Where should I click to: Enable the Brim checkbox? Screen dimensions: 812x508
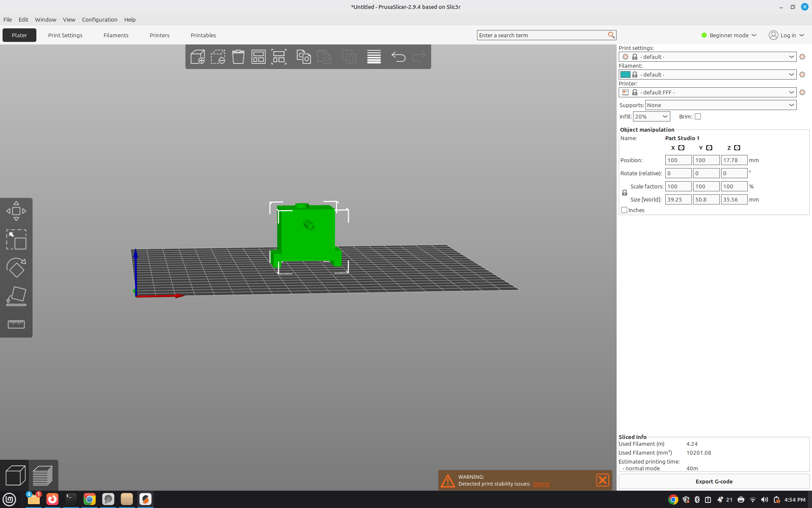coord(698,116)
